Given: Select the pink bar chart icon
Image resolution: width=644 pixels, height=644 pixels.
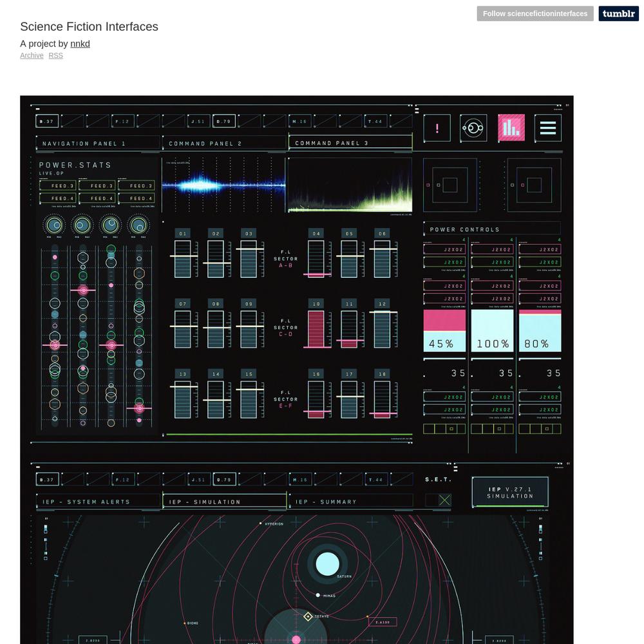Looking at the screenshot, I should pyautogui.click(x=511, y=128).
